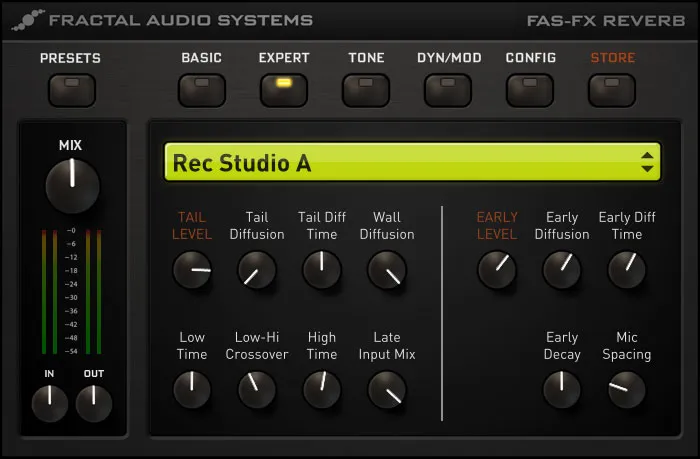Switch to the BASIC page
The height and width of the screenshot is (459, 700).
pyautogui.click(x=202, y=90)
